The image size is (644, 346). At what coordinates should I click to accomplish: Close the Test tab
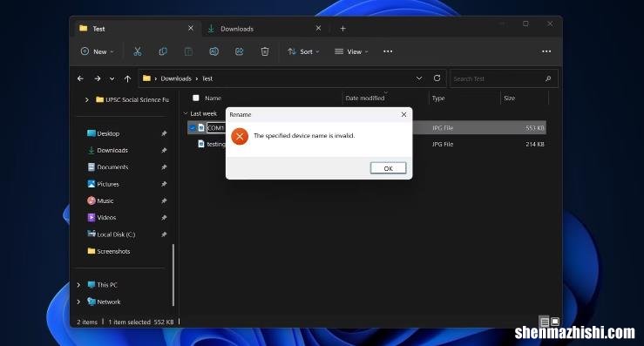(x=191, y=29)
